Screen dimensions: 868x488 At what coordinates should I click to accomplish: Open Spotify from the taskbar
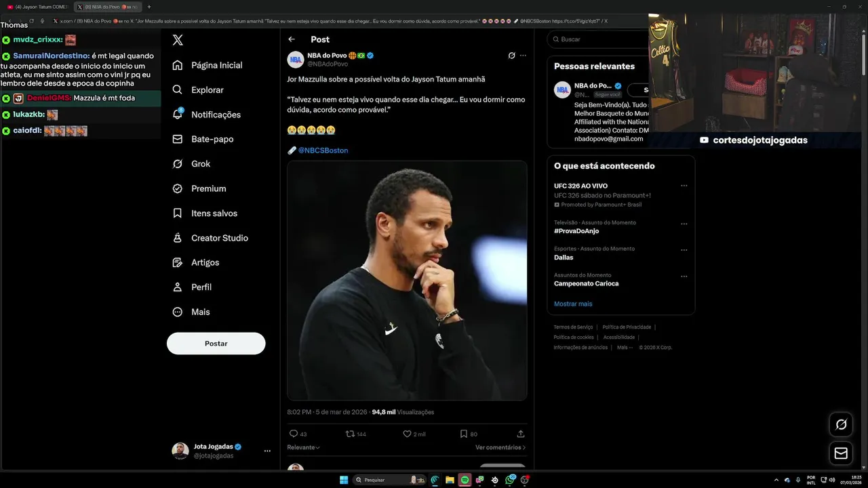[465, 480]
